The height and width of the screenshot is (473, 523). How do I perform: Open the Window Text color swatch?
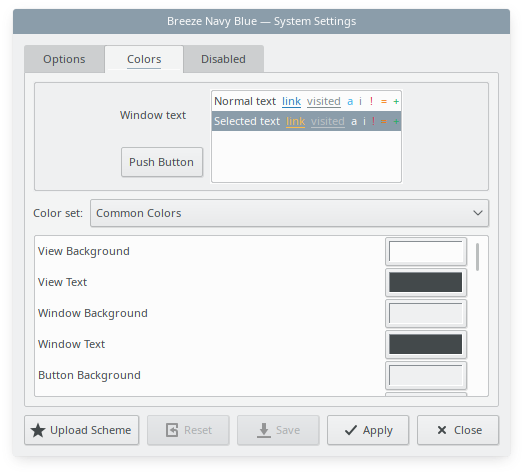[x=426, y=344]
